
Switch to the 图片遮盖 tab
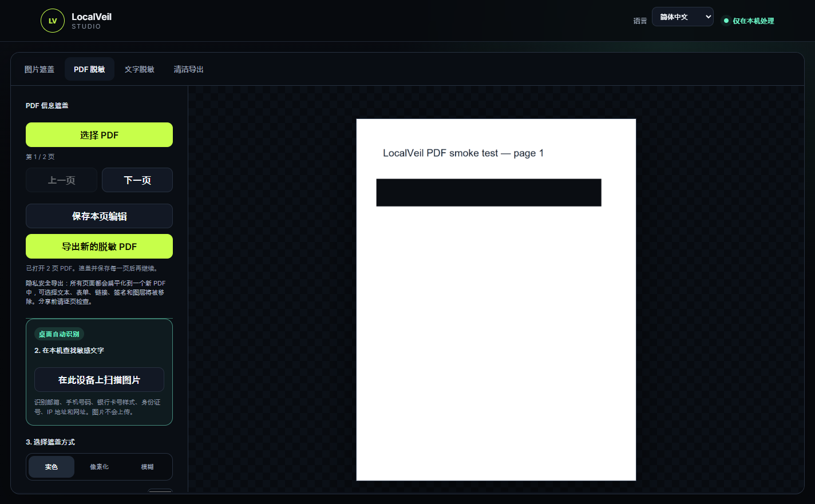pos(39,69)
